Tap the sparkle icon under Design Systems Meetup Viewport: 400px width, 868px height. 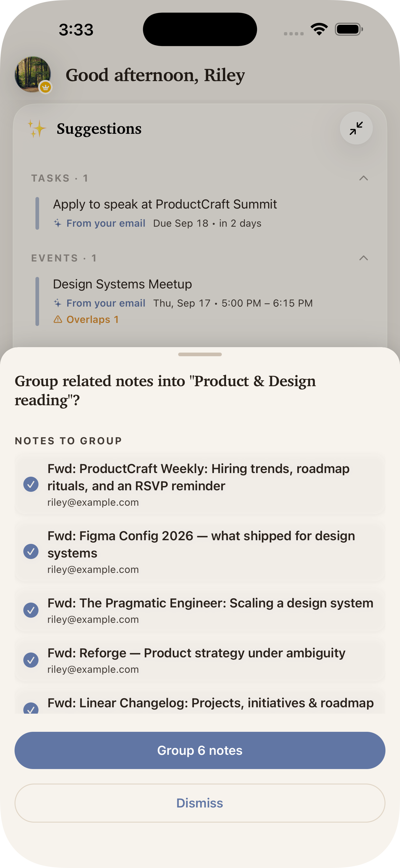click(x=58, y=303)
